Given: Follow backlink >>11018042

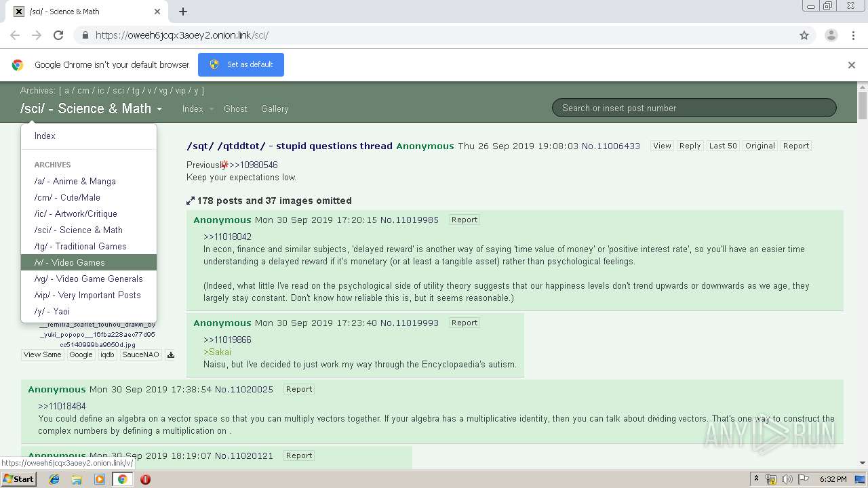Looking at the screenshot, I should point(227,237).
